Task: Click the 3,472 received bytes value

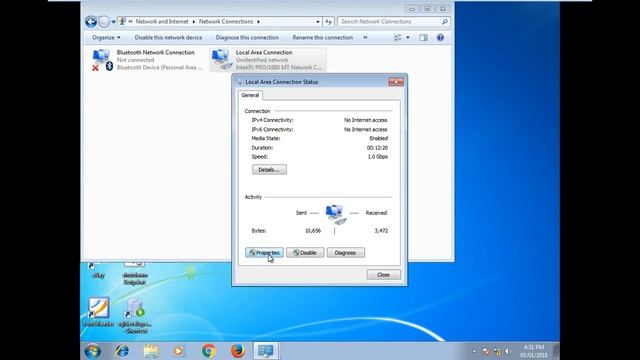Action: (381, 231)
